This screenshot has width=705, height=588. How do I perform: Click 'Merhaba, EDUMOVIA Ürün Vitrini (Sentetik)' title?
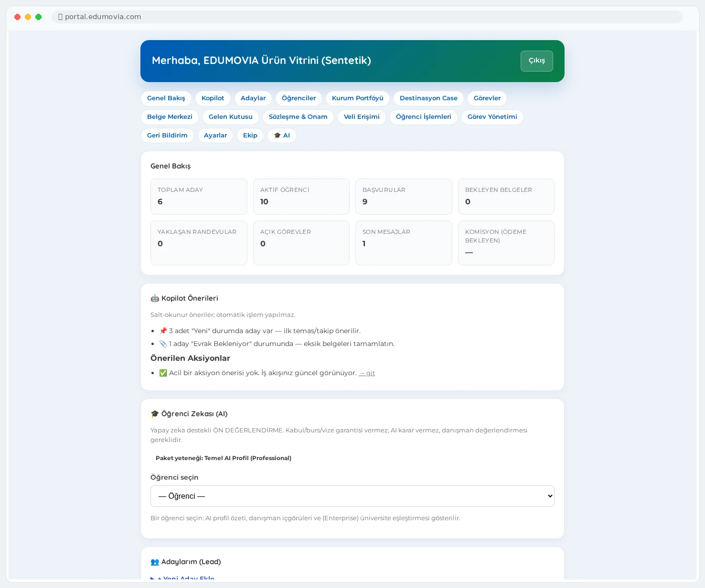coord(261,61)
